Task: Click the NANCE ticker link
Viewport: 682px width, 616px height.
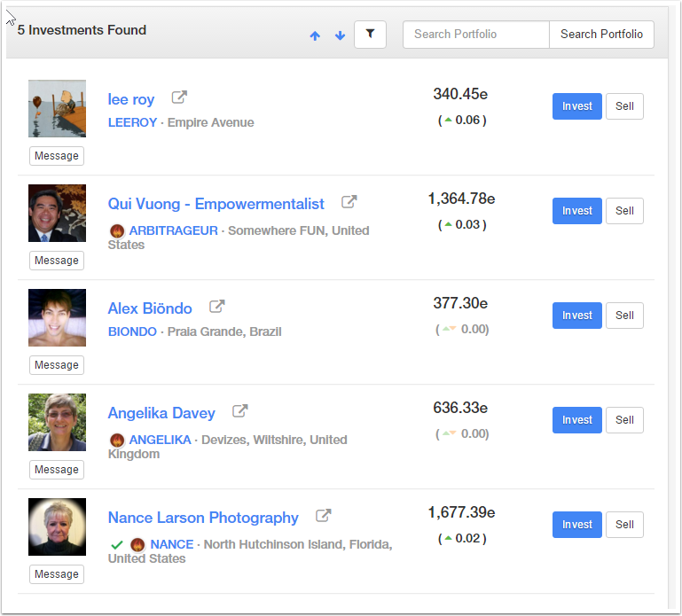Action: (171, 544)
